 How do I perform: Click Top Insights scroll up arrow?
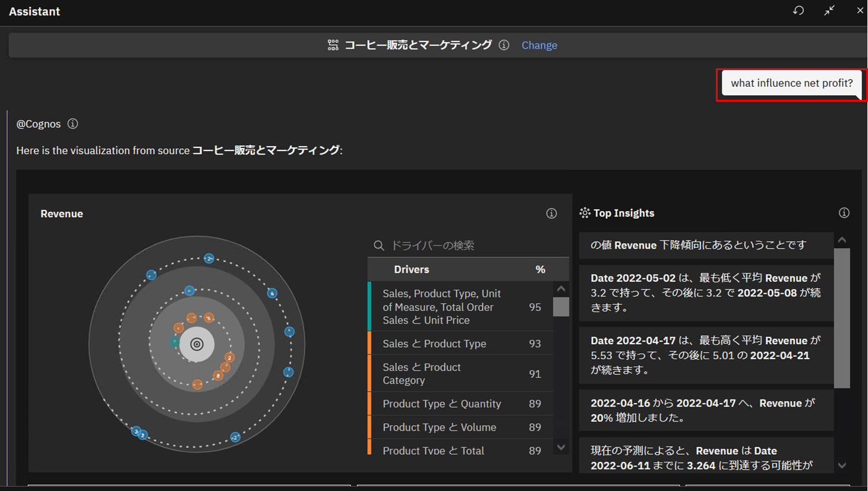(842, 240)
